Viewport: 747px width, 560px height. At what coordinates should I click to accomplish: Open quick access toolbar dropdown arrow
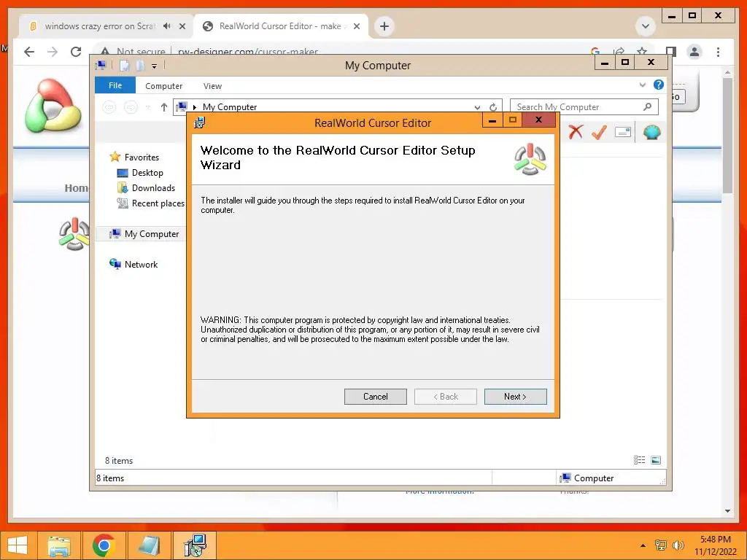(154, 66)
